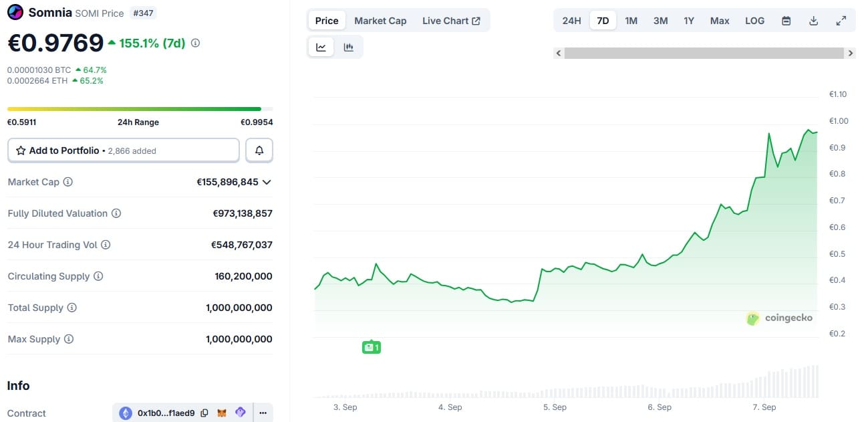
Task: Click the Somnia coin logo
Action: [x=15, y=13]
